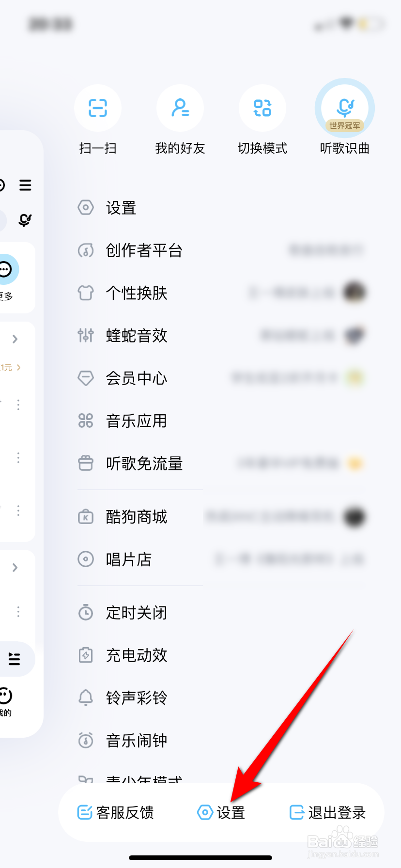Open 充电动效 charging animation settings
Screen dimensions: 401x868
[x=137, y=655]
